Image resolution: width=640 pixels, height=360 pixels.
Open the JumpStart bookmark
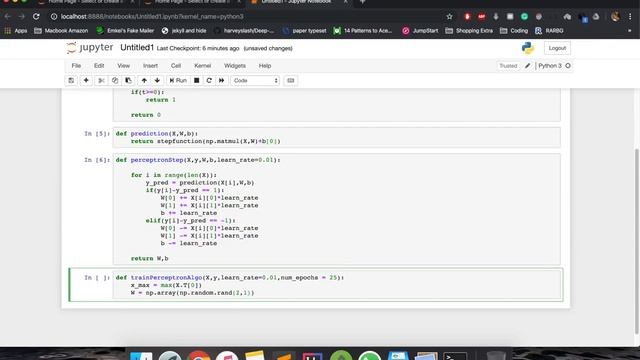pos(420,31)
